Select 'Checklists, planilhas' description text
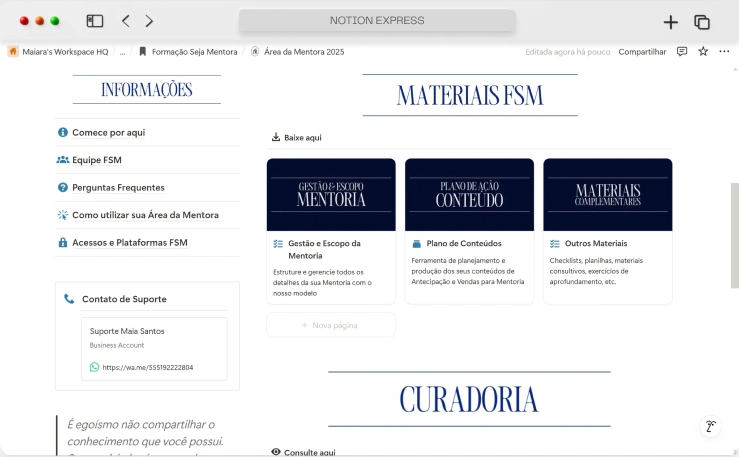The height and width of the screenshot is (457, 739). pos(596,271)
